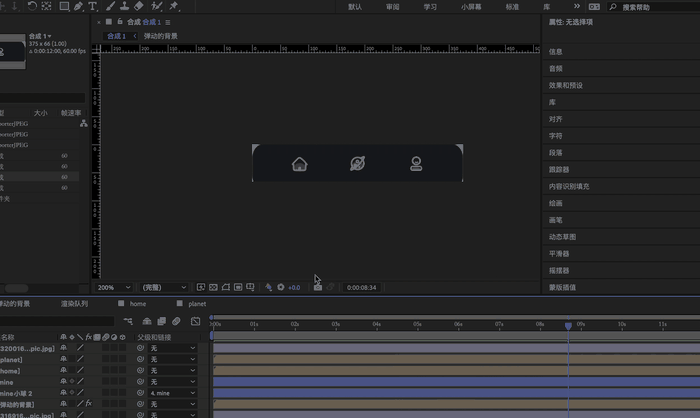This screenshot has height=418, width=700.
Task: Toggle mask and shape path visibility
Action: coord(226,287)
